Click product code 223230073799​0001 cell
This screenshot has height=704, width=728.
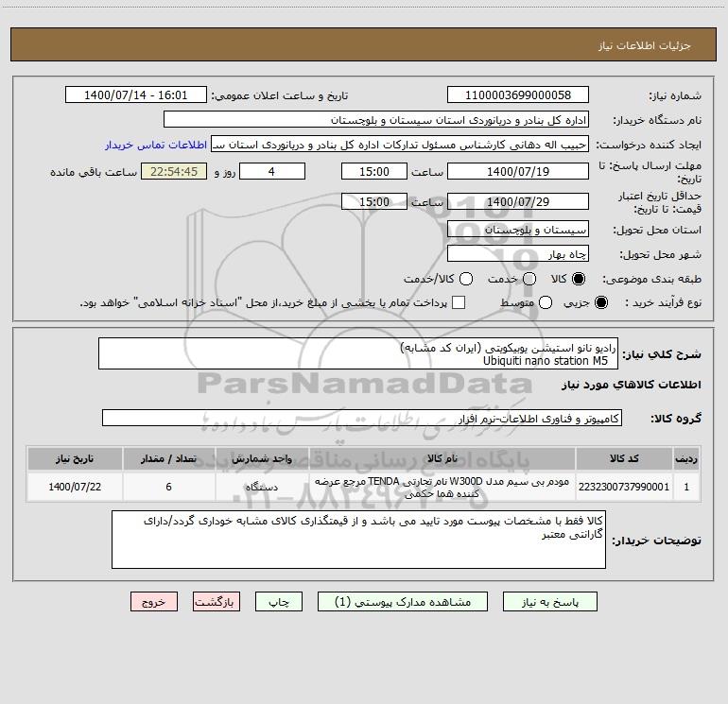coord(624,487)
